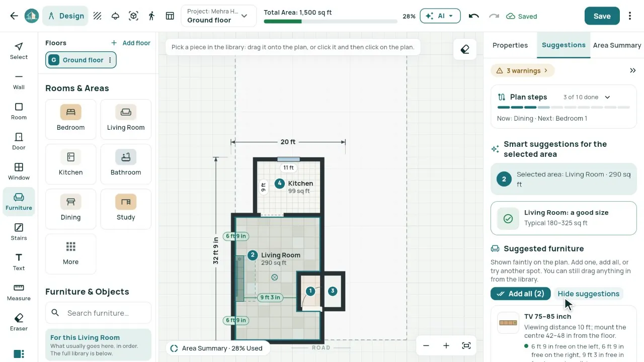Choose the Select tool

pos(19,51)
